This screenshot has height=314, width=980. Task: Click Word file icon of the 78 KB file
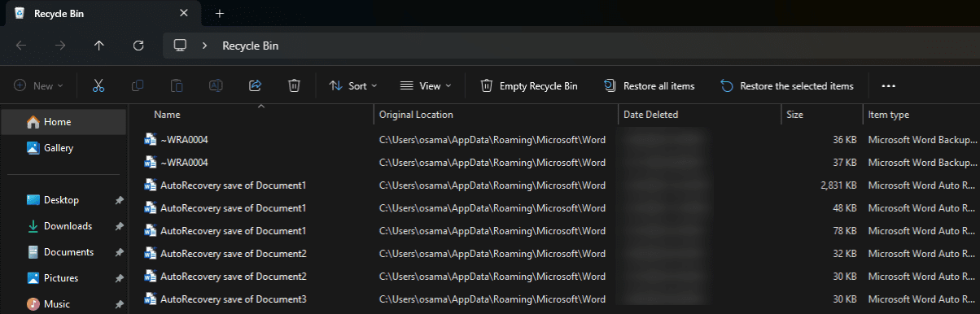pos(150,231)
